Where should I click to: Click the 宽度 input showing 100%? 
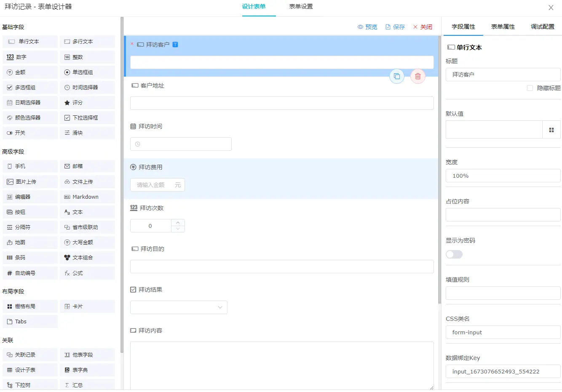click(x=503, y=176)
